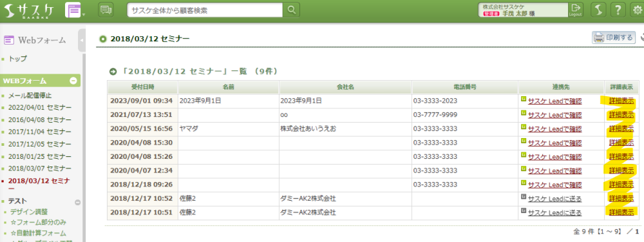Click the 株式会社あいうえお company cell
The image size is (644, 242).
pyautogui.click(x=345, y=129)
